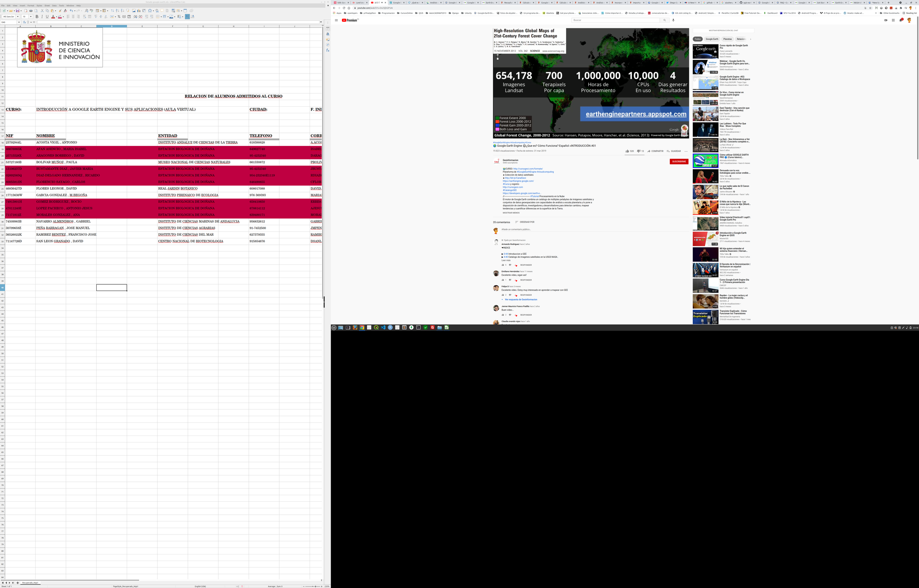Open ORDENAR POR comments sort dropdown

525,222
